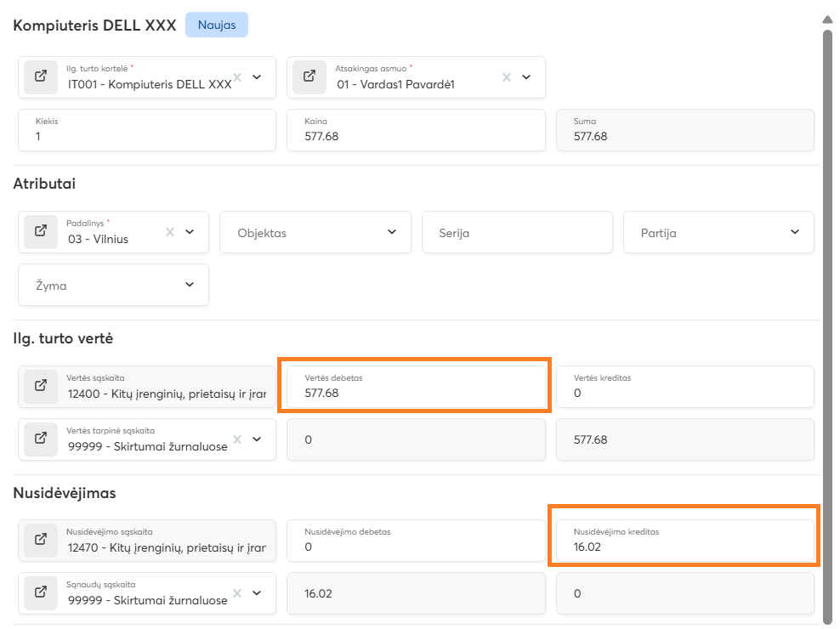The width and height of the screenshot is (840, 629).
Task: Clear the Padalinys 03 - Vilnius value
Action: pos(170,232)
